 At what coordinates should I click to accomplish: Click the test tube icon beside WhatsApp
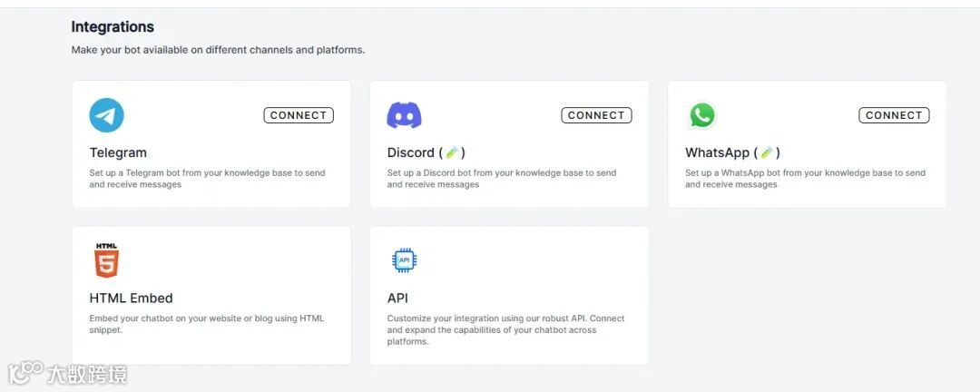click(767, 152)
